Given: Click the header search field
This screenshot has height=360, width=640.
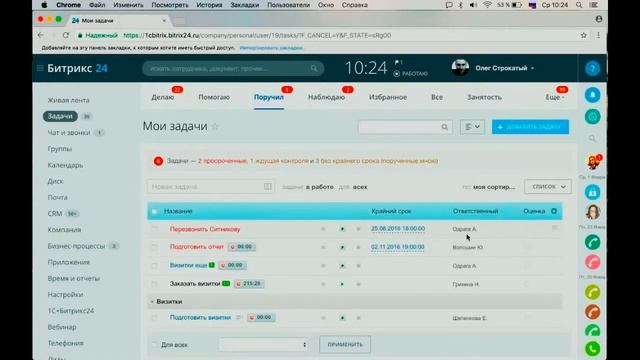Looking at the screenshot, I should pyautogui.click(x=233, y=69).
